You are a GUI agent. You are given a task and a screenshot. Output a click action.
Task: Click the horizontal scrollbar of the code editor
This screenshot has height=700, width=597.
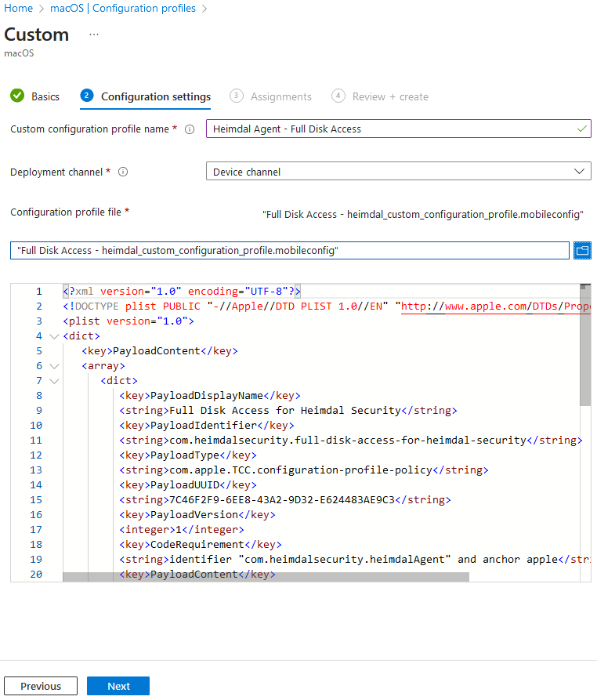[x=266, y=577]
